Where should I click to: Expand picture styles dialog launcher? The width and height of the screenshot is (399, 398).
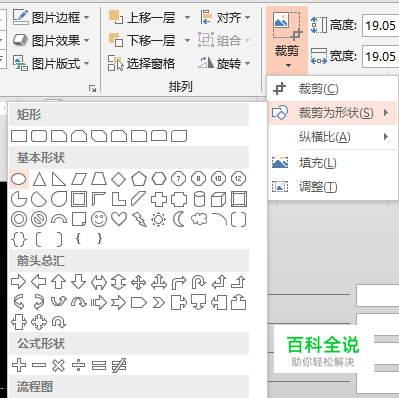tap(92, 88)
